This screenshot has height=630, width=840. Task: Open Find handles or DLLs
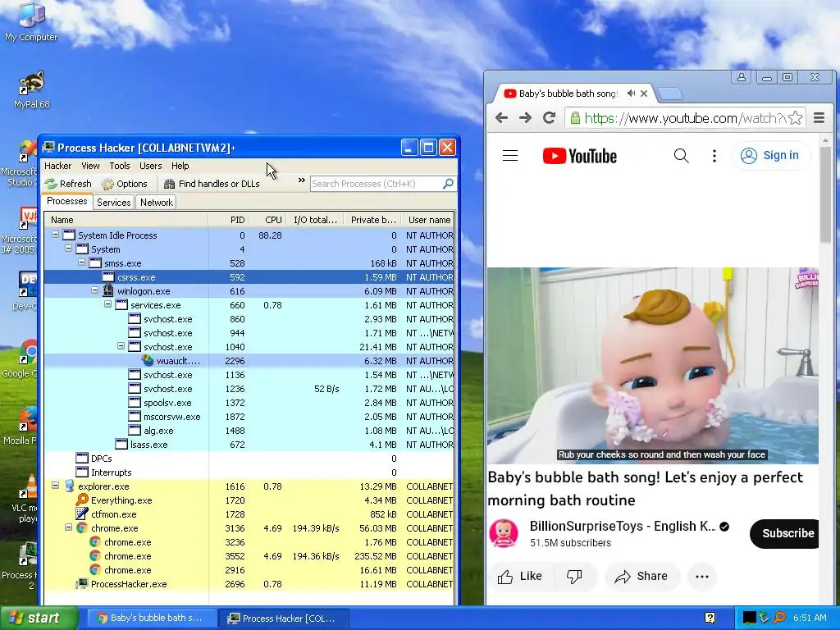(x=212, y=184)
